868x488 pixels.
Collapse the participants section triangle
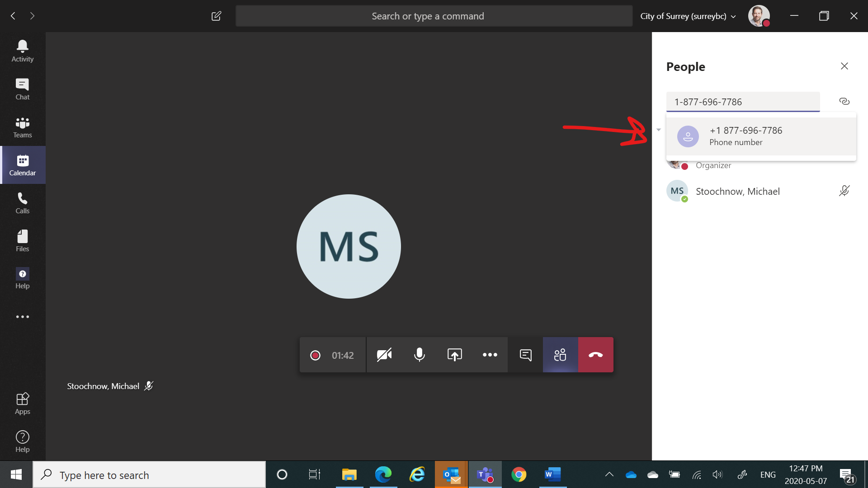[659, 130]
